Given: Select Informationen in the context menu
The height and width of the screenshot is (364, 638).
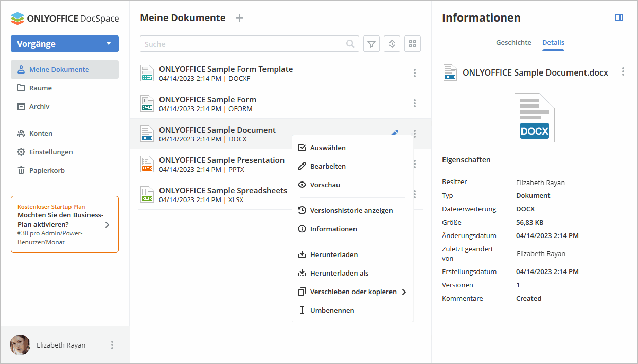Looking at the screenshot, I should pyautogui.click(x=352, y=229).
